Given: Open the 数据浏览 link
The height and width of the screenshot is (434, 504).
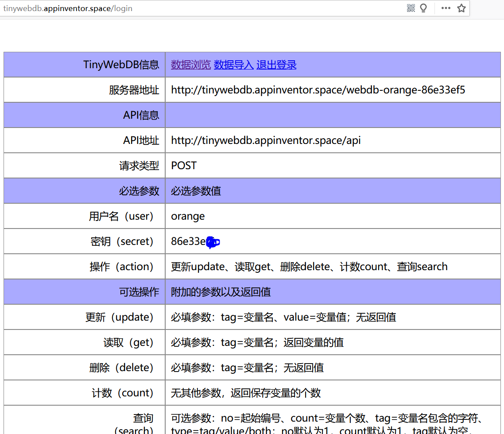Looking at the screenshot, I should 190,65.
